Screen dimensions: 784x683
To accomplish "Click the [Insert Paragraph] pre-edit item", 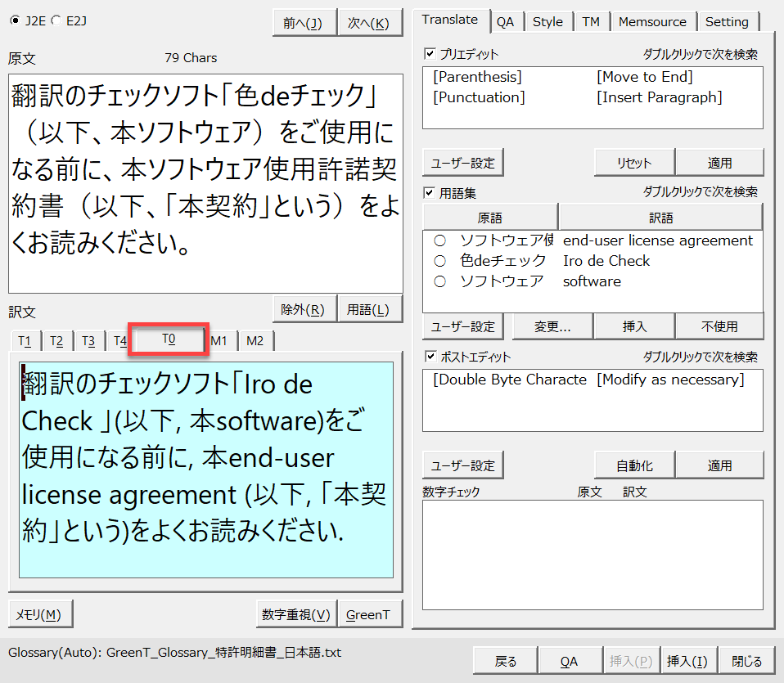I will [x=659, y=97].
